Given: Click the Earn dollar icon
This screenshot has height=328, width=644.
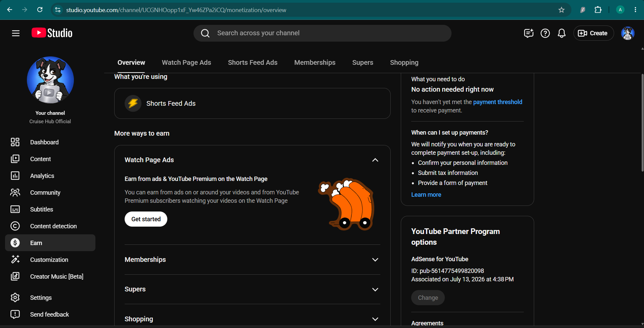Looking at the screenshot, I should (x=15, y=243).
